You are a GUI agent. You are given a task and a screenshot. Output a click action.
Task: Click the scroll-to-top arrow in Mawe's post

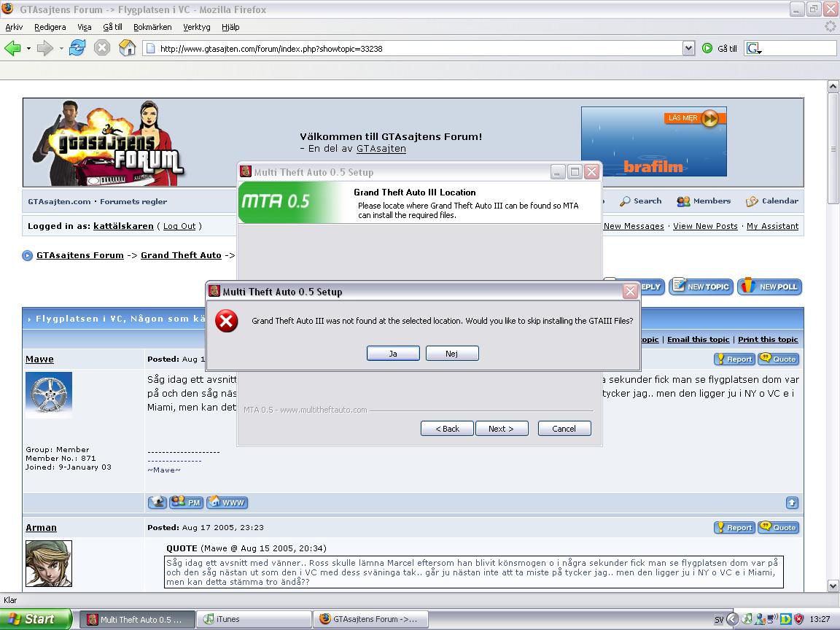click(792, 502)
